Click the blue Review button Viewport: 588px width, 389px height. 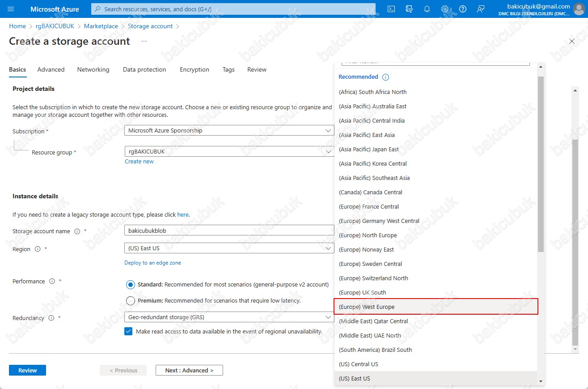(27, 370)
